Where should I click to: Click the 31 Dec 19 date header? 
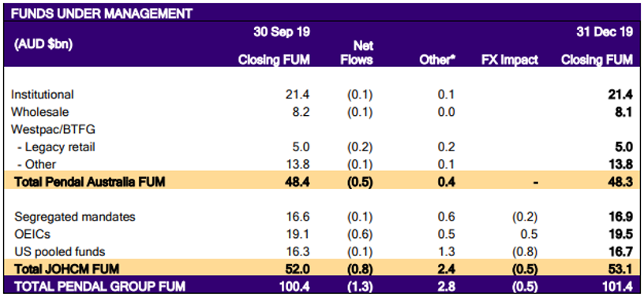(x=605, y=33)
